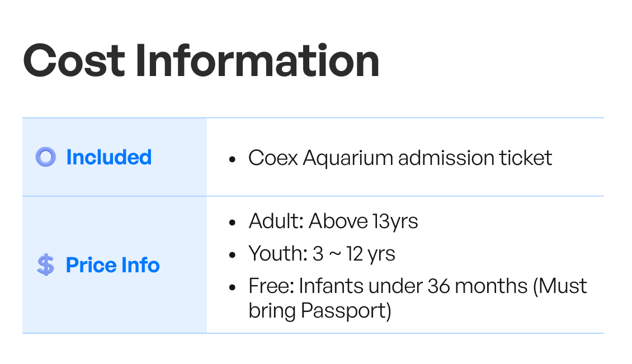This screenshot has height=364, width=632.
Task: Click bullet before Free: Infants line
Action: pyautogui.click(x=232, y=287)
